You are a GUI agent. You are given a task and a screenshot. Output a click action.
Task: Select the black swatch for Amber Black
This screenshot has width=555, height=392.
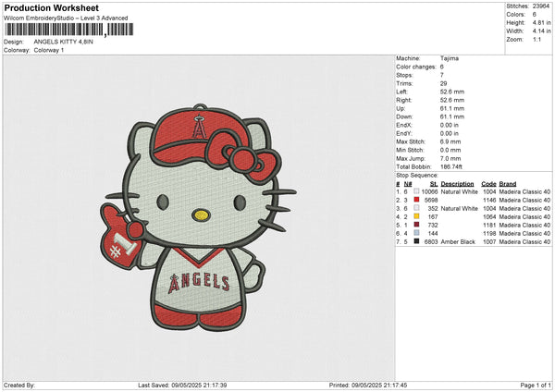click(x=416, y=241)
